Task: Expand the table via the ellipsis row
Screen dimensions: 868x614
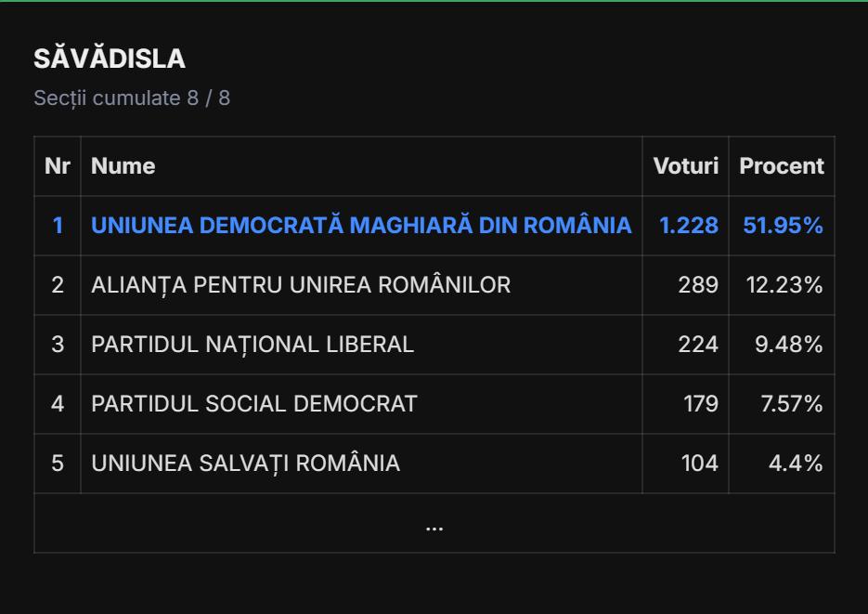Action: [x=434, y=525]
